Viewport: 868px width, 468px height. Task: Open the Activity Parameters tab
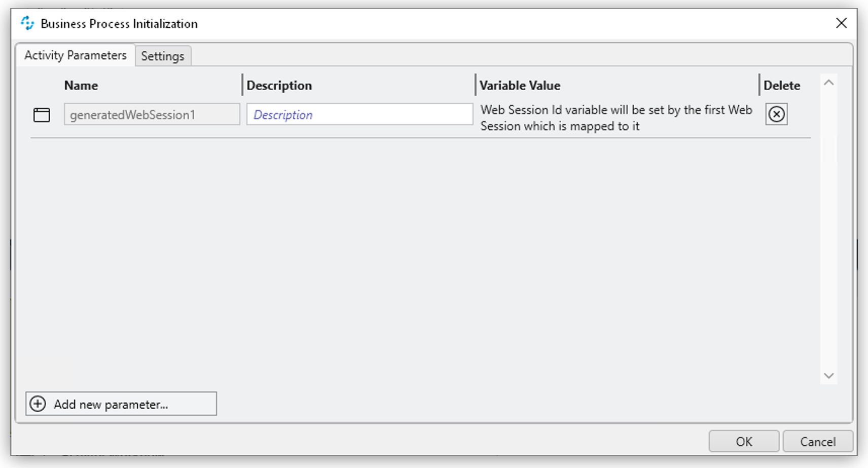click(75, 55)
